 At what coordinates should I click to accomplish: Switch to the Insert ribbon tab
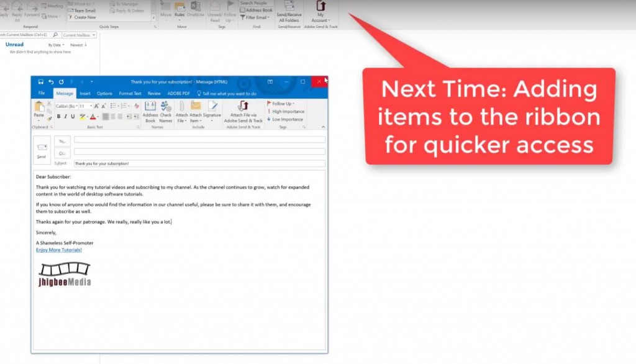click(x=84, y=93)
